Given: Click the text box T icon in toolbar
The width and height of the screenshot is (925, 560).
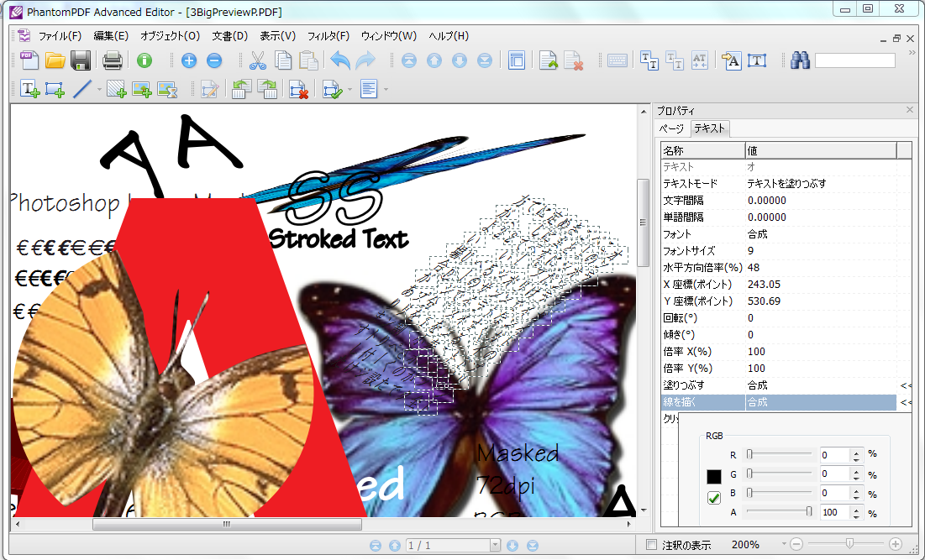Looking at the screenshot, I should point(757,60).
